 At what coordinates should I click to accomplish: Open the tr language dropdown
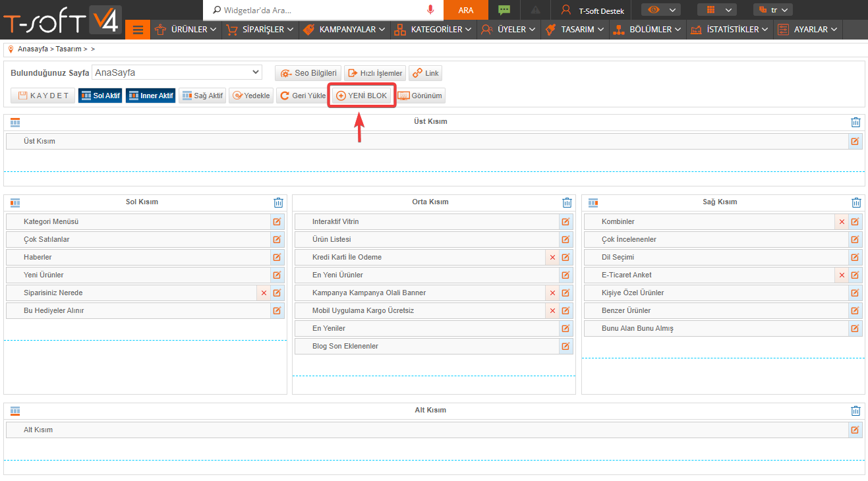772,10
